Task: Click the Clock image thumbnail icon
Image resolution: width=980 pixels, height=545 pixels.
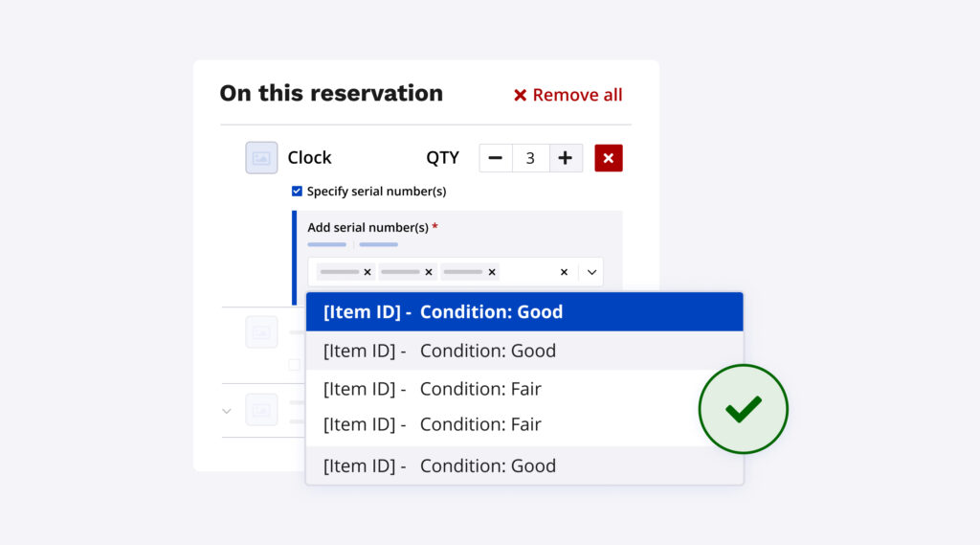Action: coord(261,158)
